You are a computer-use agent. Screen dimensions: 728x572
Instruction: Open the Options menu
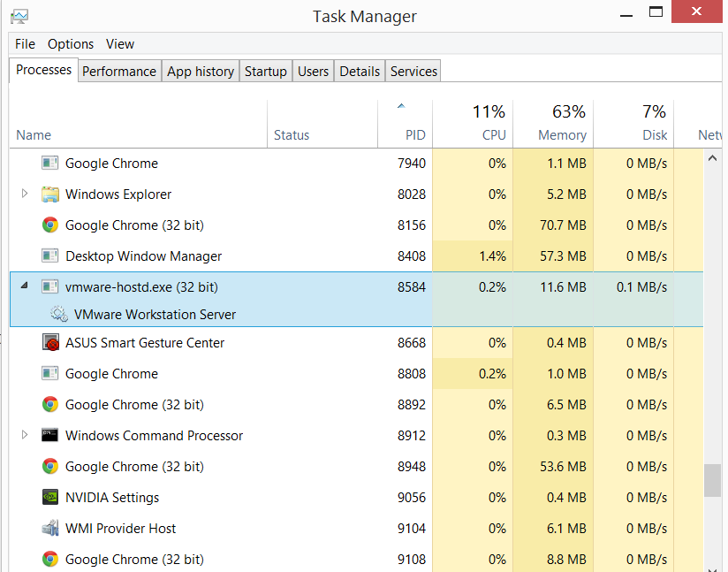[x=71, y=44]
